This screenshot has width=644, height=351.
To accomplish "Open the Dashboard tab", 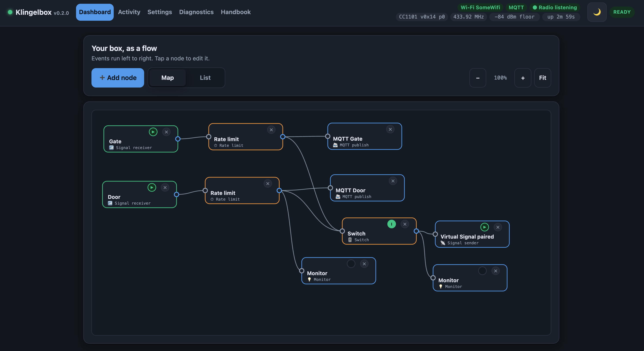I will (95, 12).
